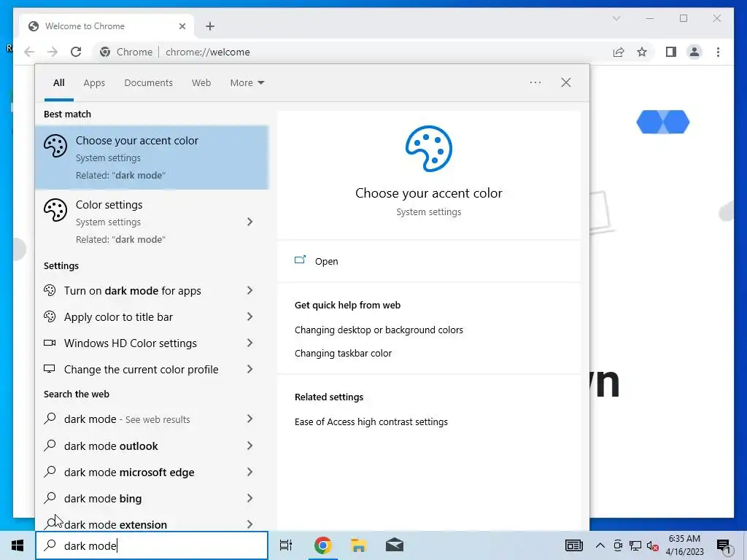The width and height of the screenshot is (747, 560).
Task: Click the large accent color palette icon
Action: (429, 149)
